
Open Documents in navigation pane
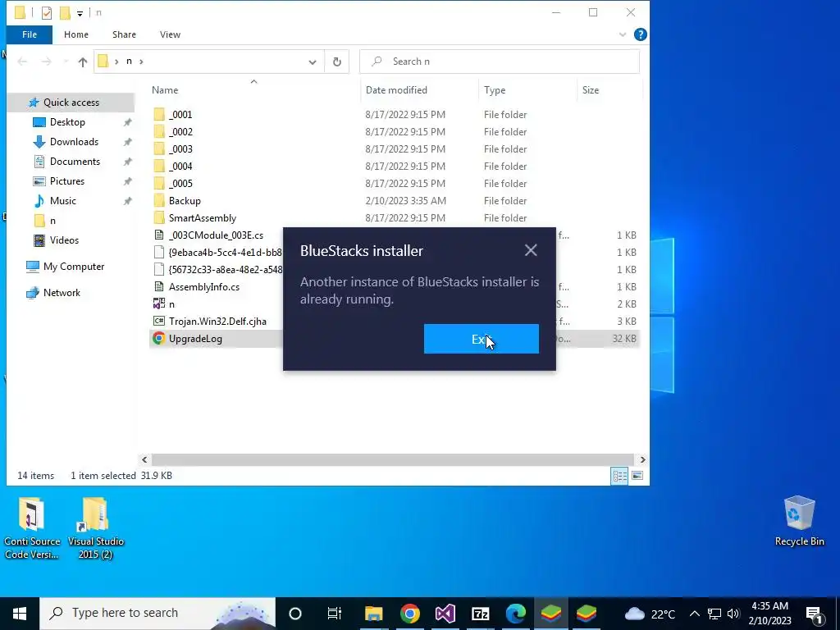75,162
